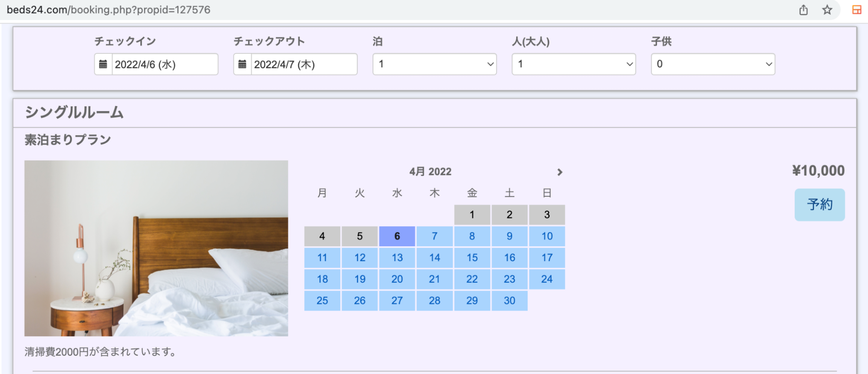Click the check-out calendar icon

[x=242, y=64]
